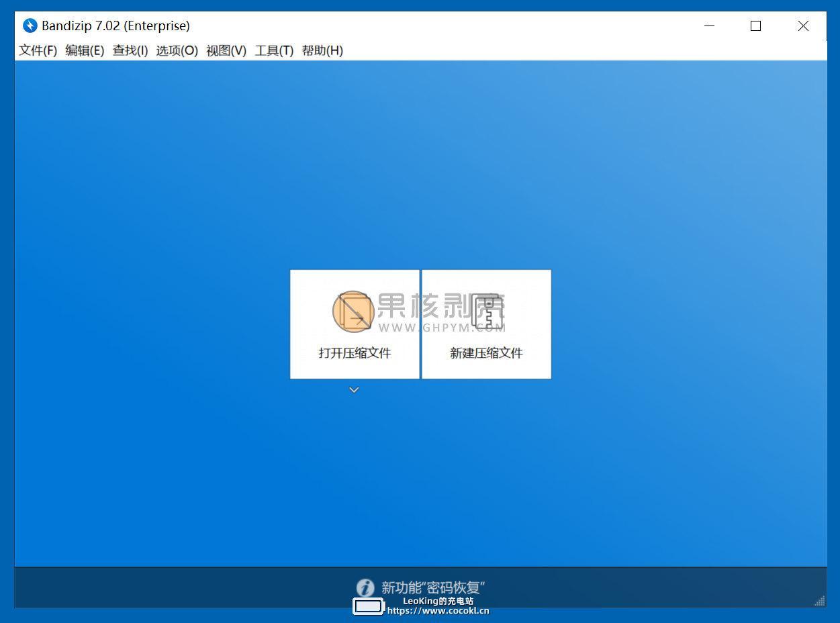Open the 视图(V) menu
The width and height of the screenshot is (840, 623).
pos(226,50)
